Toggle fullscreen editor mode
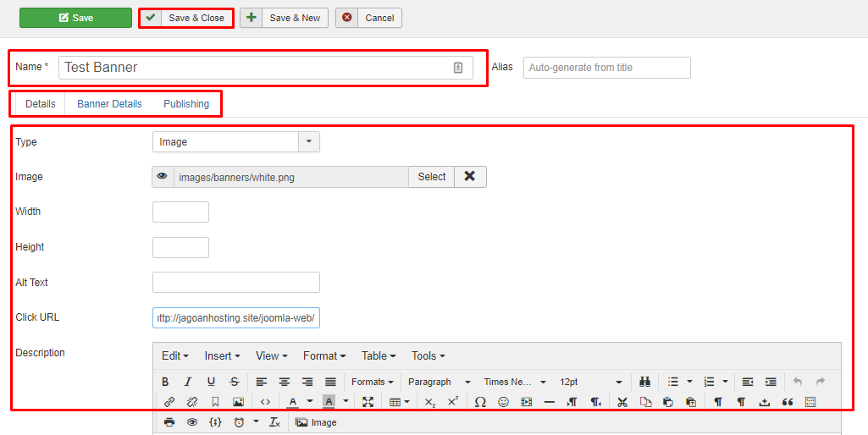868x435 pixels. pyautogui.click(x=368, y=402)
